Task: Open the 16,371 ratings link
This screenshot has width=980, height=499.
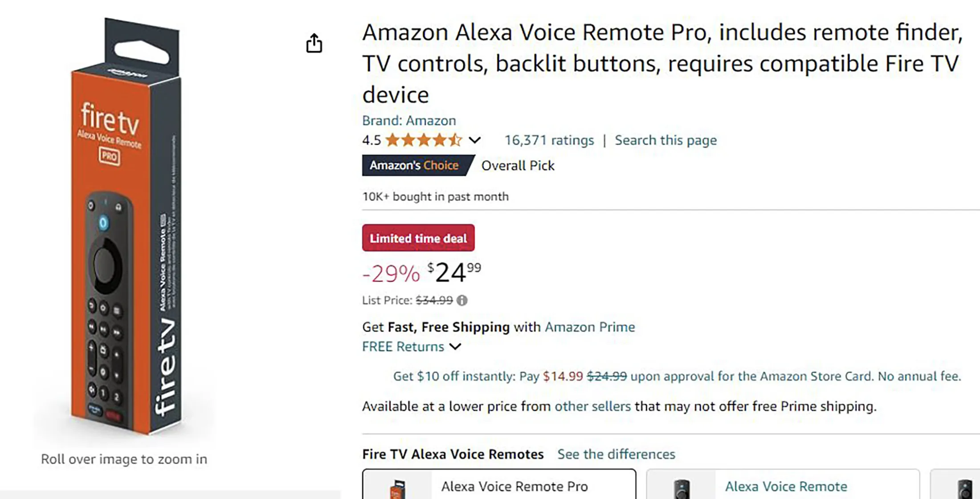Action: point(549,140)
